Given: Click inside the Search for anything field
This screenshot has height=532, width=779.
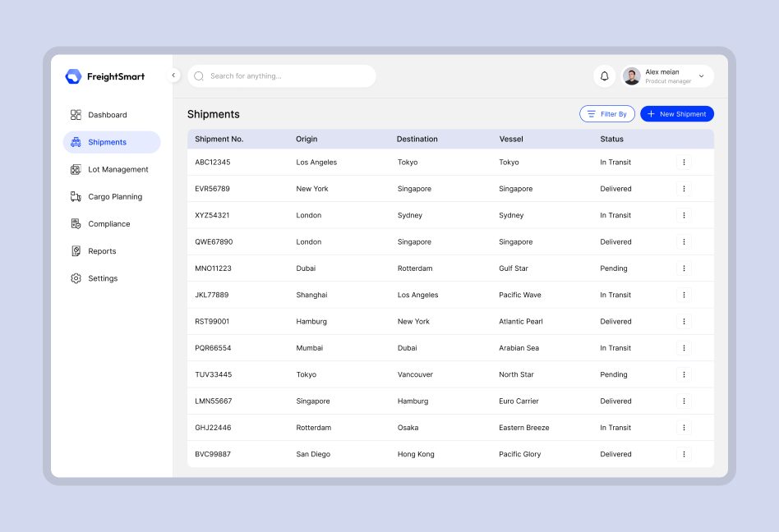Looking at the screenshot, I should coord(288,76).
